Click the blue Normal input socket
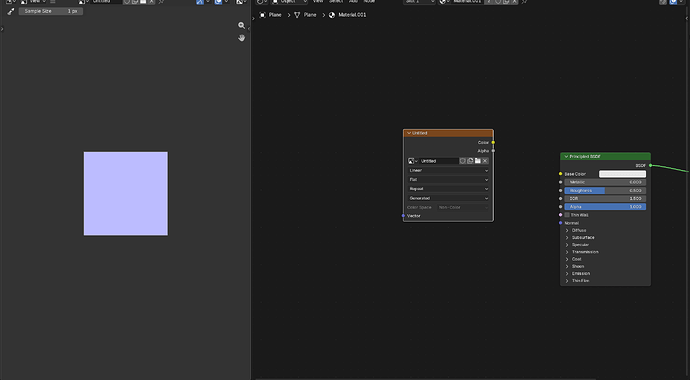690x380 pixels. [x=560, y=223]
